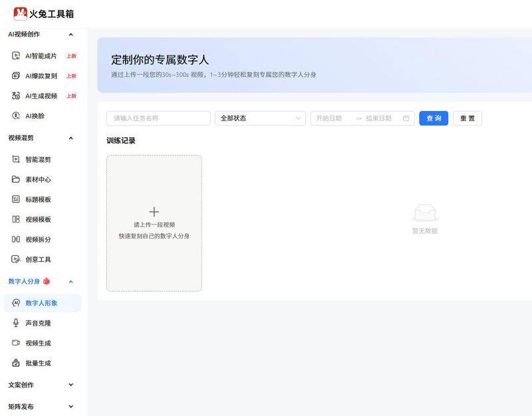Focus the 请输入任务名称 input field

[158, 118]
